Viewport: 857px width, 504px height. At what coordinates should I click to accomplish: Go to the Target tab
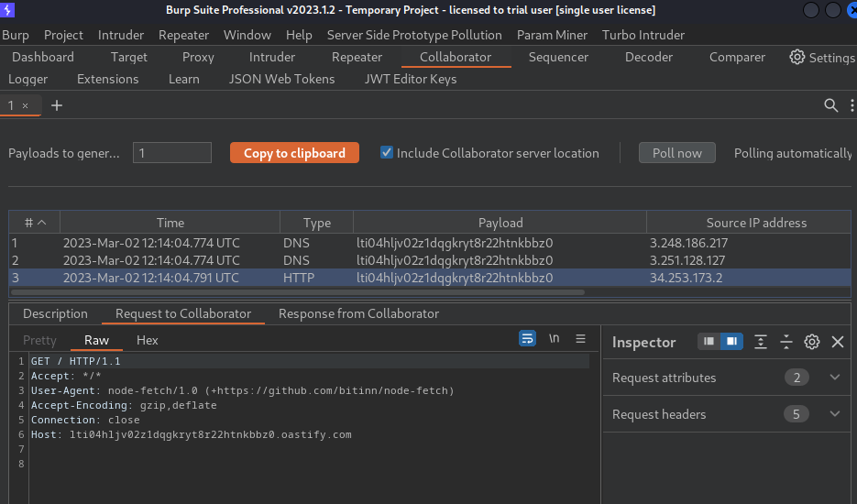coord(129,57)
